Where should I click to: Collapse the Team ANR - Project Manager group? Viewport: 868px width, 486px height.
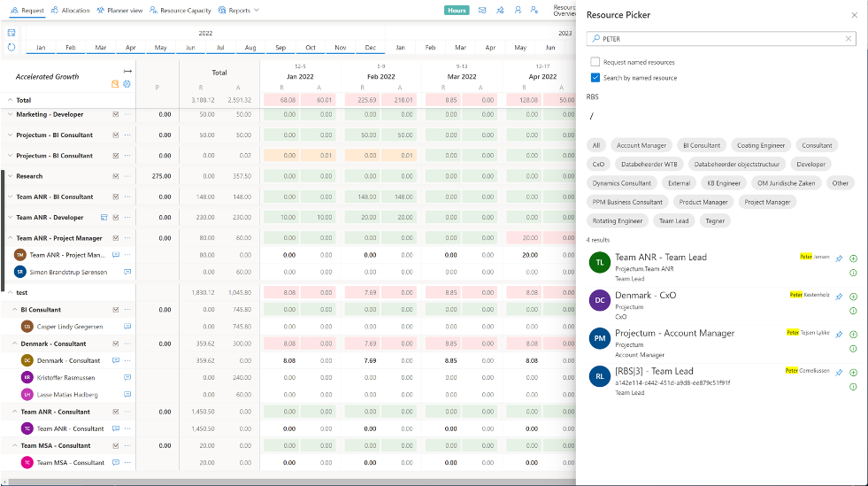10,238
